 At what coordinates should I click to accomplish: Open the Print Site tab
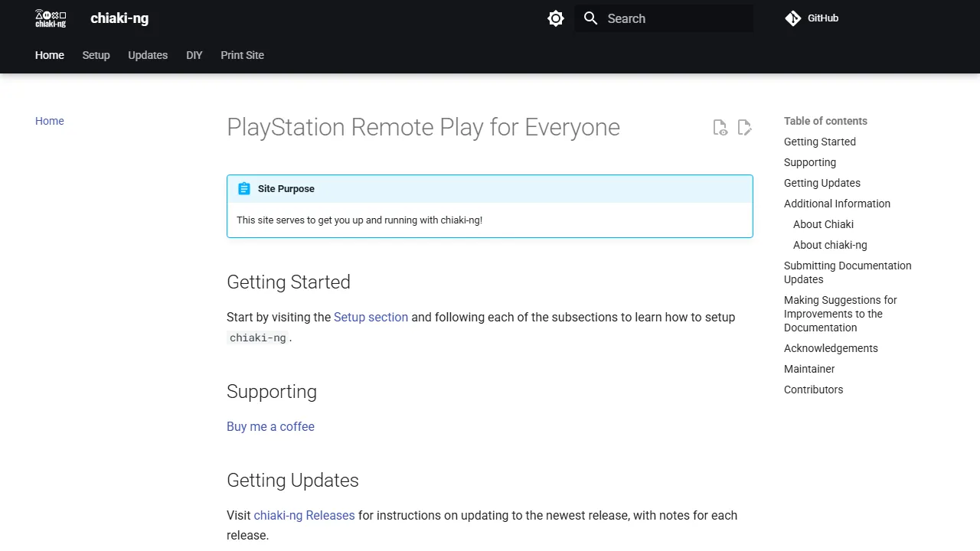tap(242, 55)
